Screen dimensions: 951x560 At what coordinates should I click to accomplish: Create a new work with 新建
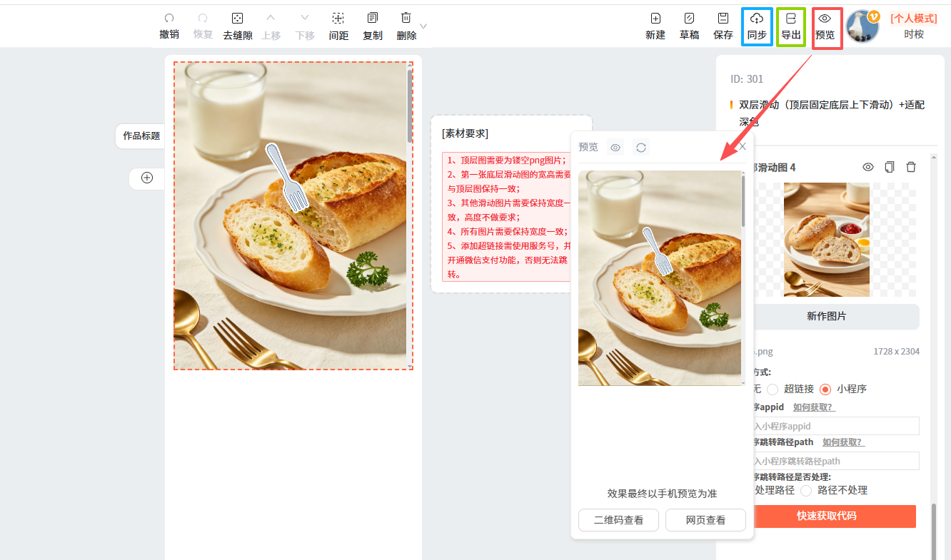coord(655,26)
